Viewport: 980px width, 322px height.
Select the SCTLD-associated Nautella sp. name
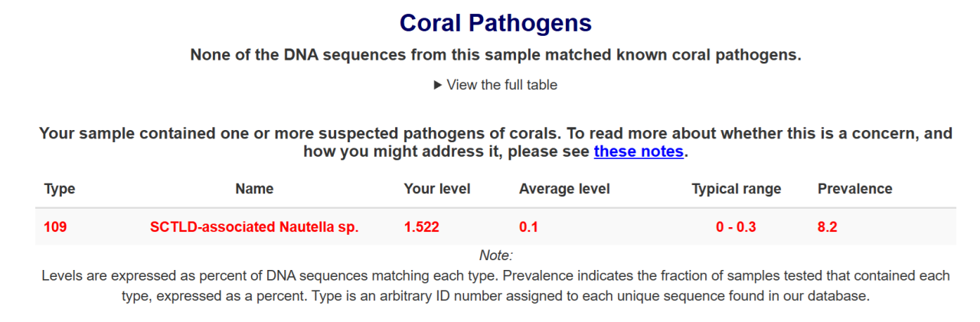(254, 227)
